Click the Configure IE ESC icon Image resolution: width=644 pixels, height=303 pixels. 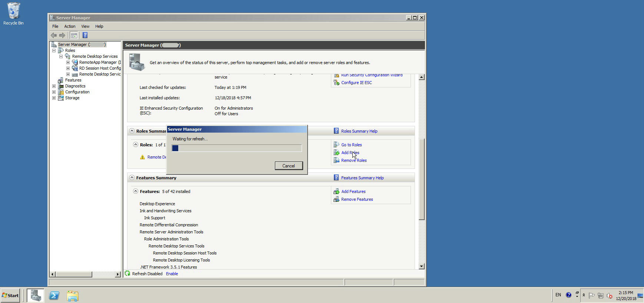coord(336,82)
